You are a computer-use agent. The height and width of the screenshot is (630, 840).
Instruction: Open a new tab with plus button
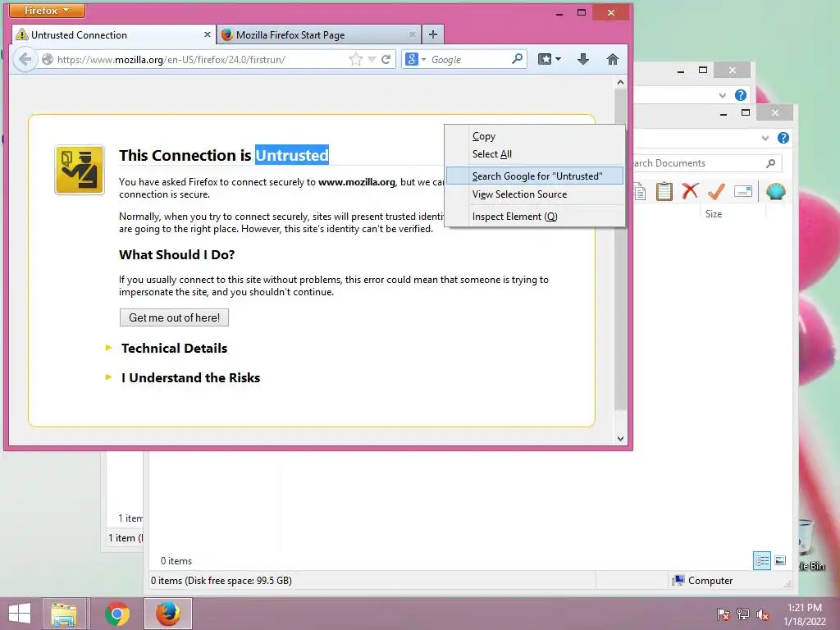(433, 34)
